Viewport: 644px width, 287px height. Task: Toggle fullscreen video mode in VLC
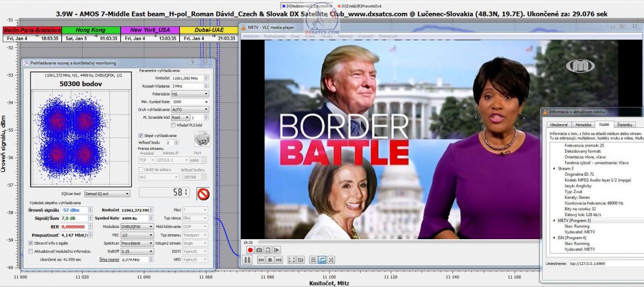[x=292, y=260]
